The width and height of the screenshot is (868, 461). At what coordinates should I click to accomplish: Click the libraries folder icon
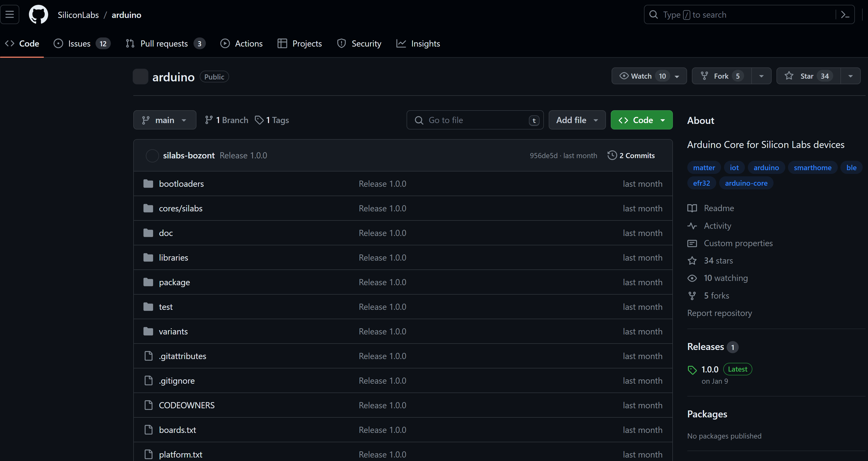point(148,257)
